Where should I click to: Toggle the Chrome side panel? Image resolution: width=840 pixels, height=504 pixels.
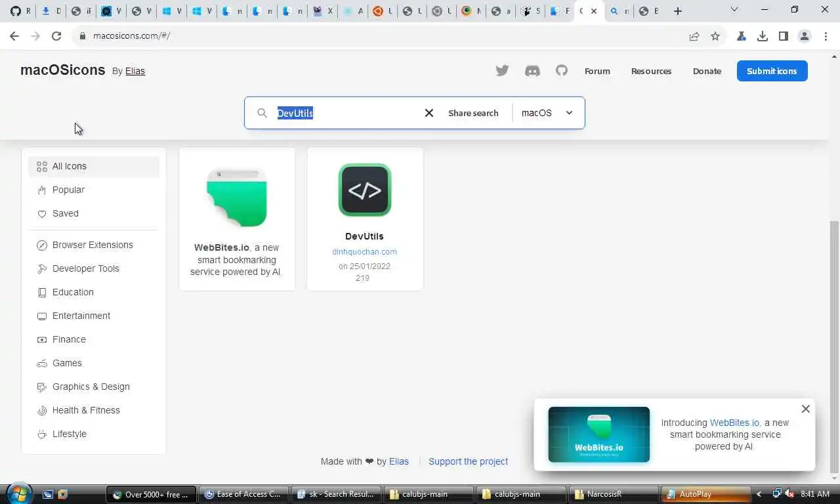pyautogui.click(x=784, y=36)
